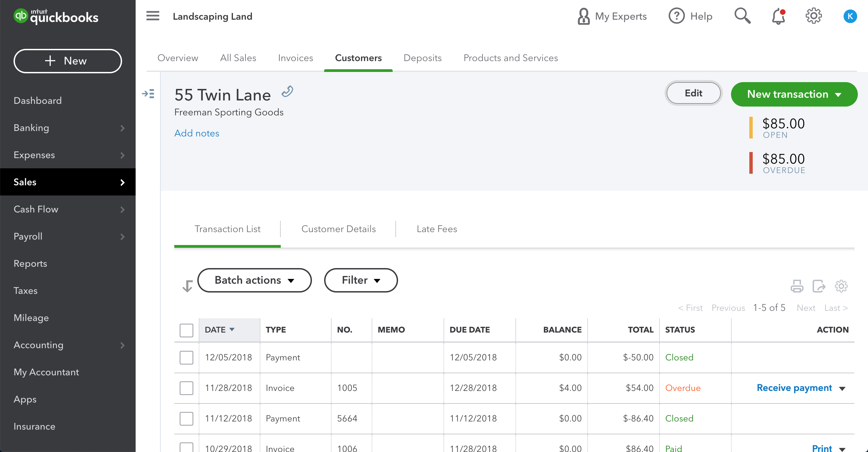Image resolution: width=868 pixels, height=452 pixels.
Task: Open table settings gear icon
Action: pos(841,286)
